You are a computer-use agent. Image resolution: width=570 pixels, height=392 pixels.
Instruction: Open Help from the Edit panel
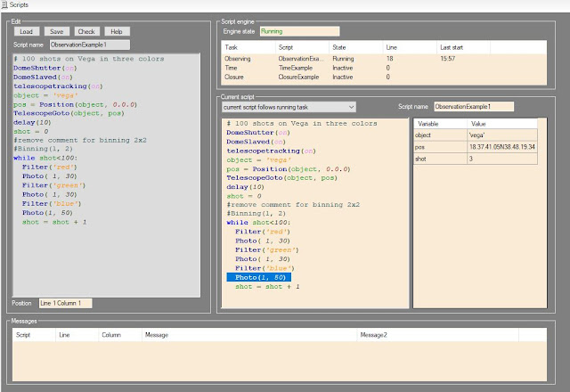116,30
